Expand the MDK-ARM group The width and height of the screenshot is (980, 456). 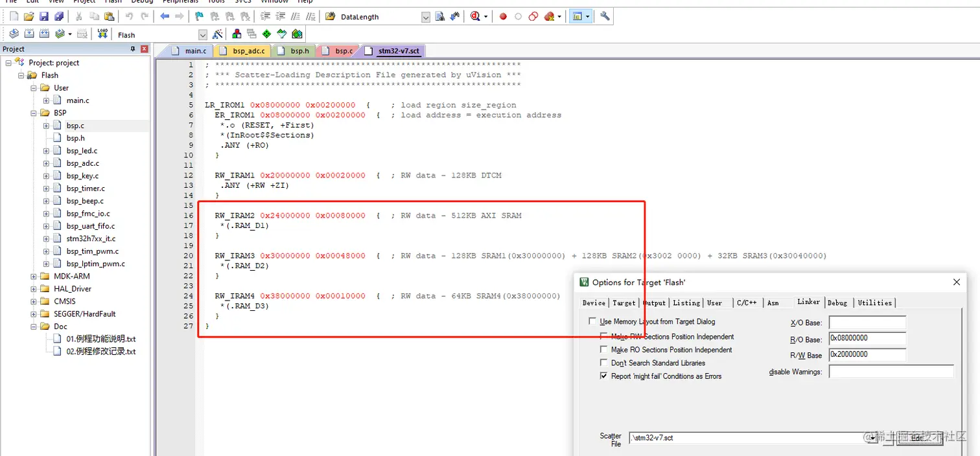click(x=34, y=276)
